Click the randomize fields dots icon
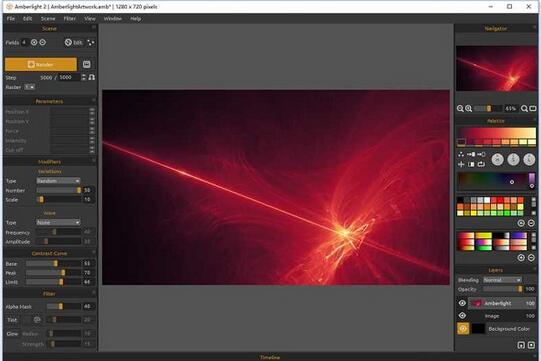Screen dimensions: 541x361 pos(91,42)
